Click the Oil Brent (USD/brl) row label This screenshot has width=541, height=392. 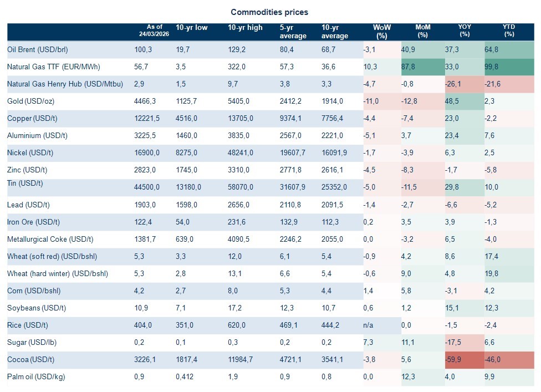pos(37,50)
